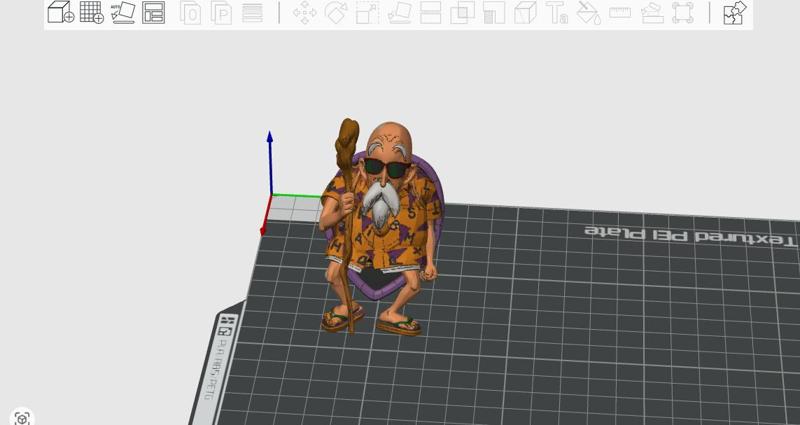Select the Color painting bucket tool
The width and height of the screenshot is (800, 425).
[x=588, y=13]
